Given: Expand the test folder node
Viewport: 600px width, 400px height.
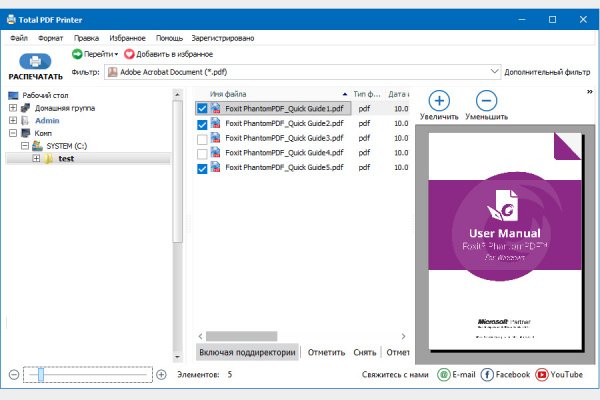Looking at the screenshot, I should (36, 158).
